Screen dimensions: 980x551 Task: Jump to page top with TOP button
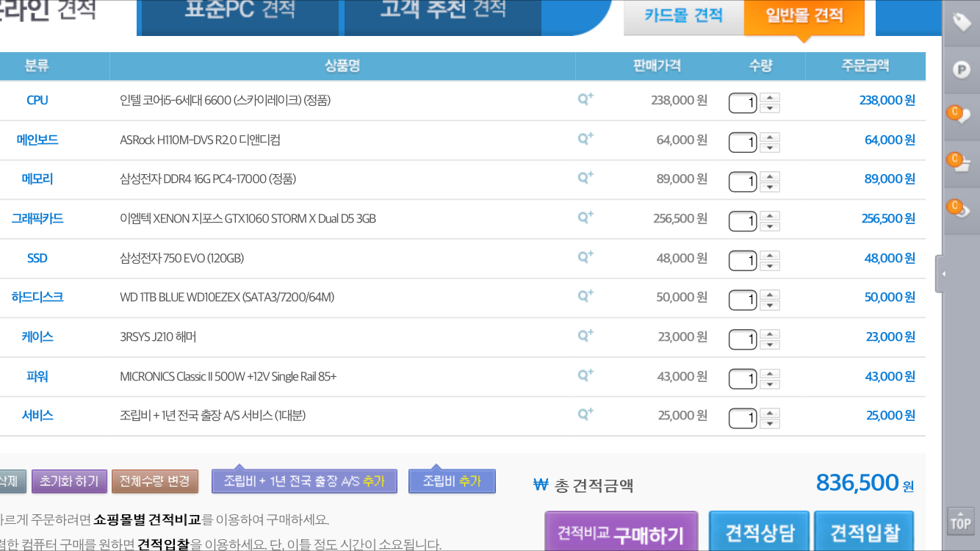tap(961, 522)
